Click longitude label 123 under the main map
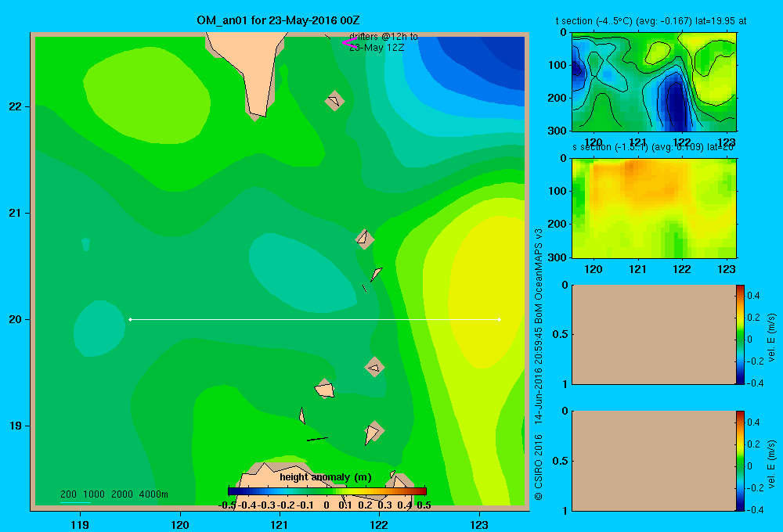 479,524
